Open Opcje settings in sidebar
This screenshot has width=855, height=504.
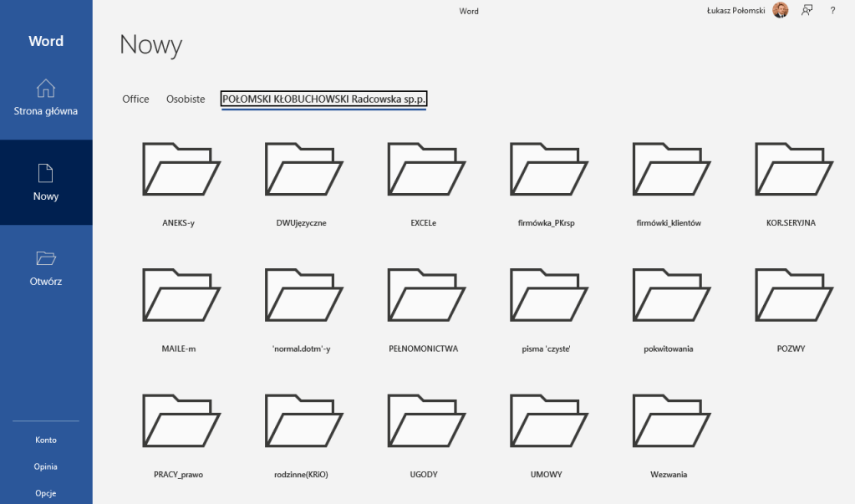pyautogui.click(x=46, y=493)
